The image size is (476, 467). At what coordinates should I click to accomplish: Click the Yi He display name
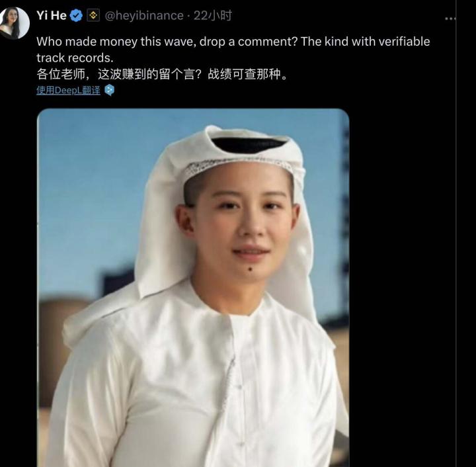pos(52,15)
